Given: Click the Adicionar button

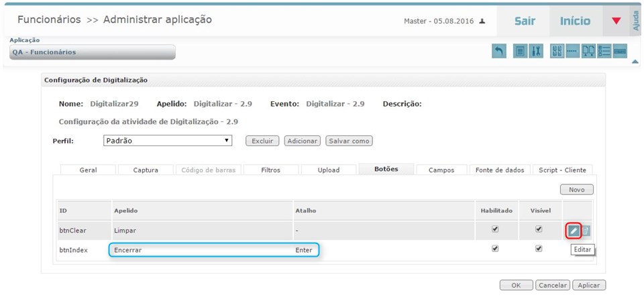Looking at the screenshot, I should [x=303, y=141].
